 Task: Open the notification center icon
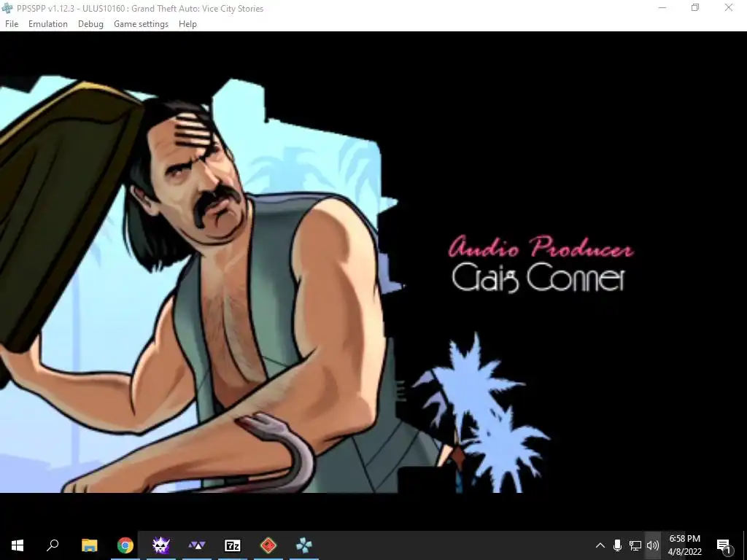[724, 545]
